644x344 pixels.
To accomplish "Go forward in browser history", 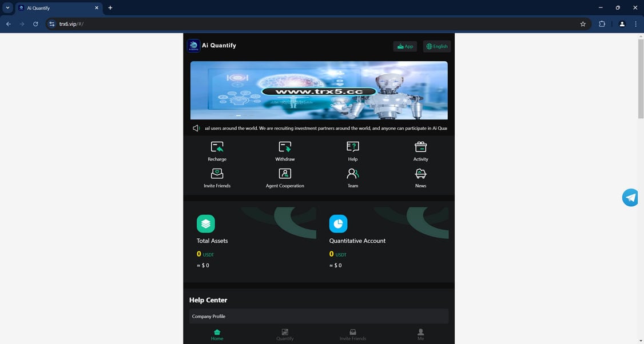I will click(x=22, y=24).
